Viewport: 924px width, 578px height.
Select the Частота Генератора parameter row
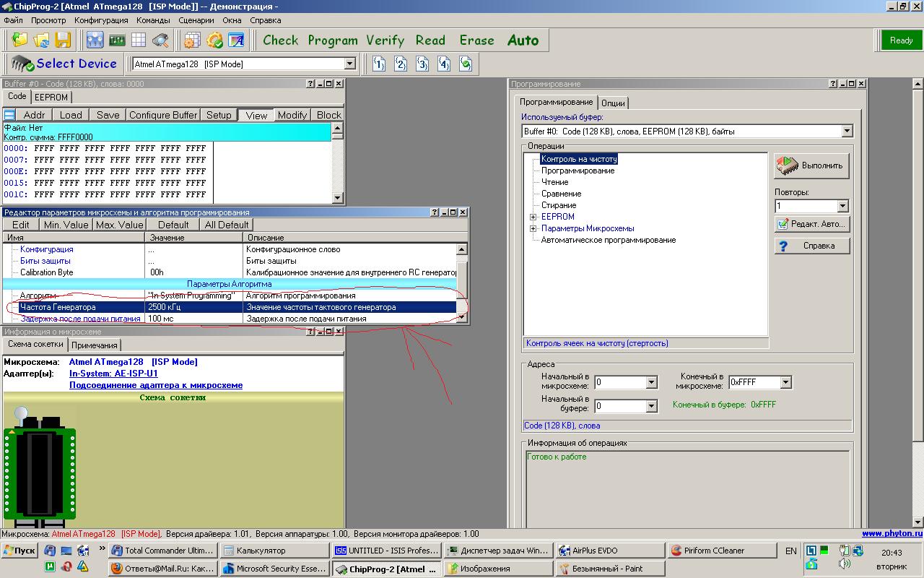pos(230,307)
